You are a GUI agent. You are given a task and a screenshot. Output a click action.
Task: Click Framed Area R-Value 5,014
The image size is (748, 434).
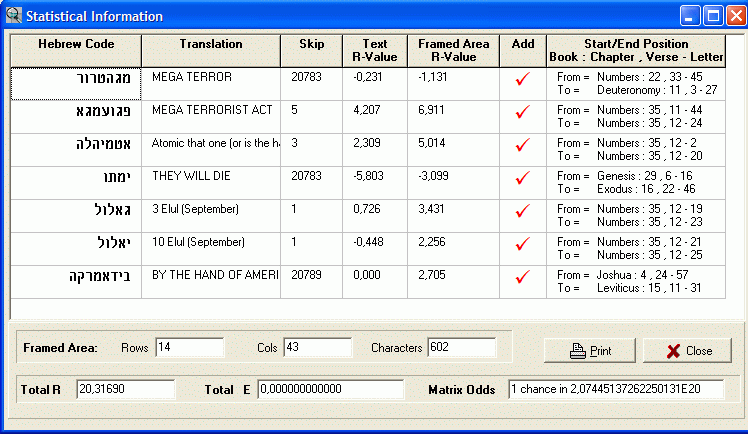(431, 143)
